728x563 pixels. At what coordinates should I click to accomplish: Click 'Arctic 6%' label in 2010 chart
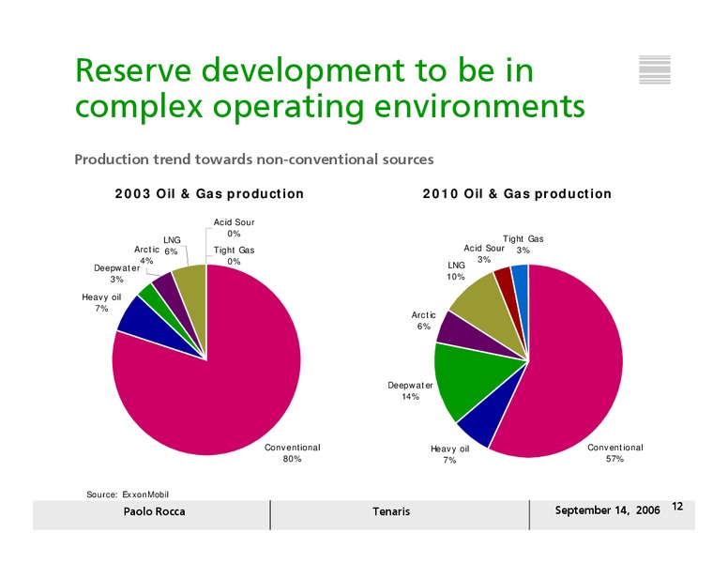coord(423,321)
